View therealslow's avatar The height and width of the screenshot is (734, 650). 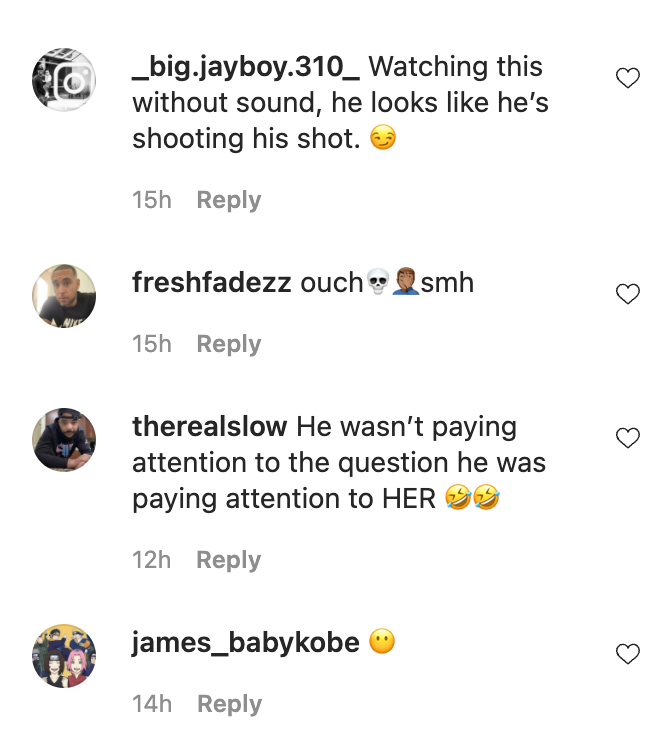click(64, 440)
